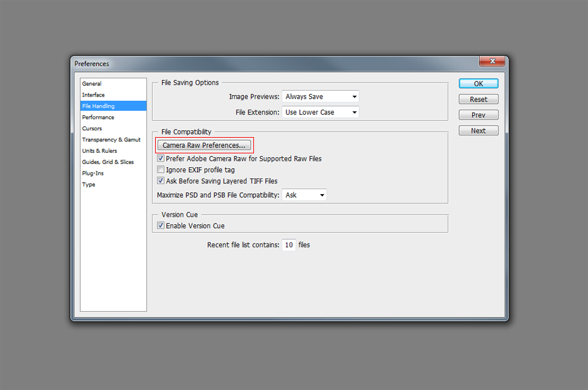Screen dimensions: 588x390
Task: Enable Ignore EXIF profile tag checkbox
Action: click(161, 170)
